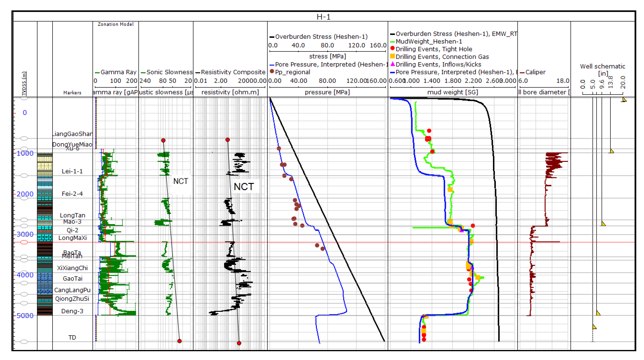Click the NCT label in sonic slowness track
The height and width of the screenshot is (360, 644).
(180, 181)
